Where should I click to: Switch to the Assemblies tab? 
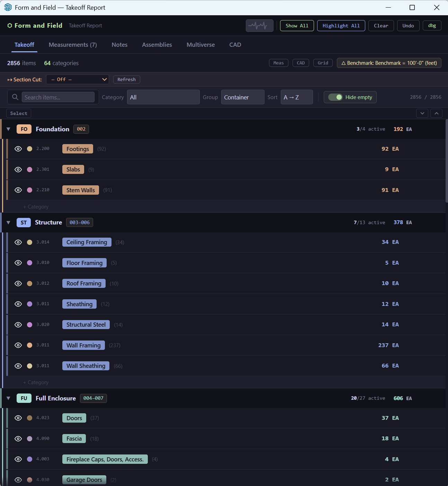(x=157, y=45)
